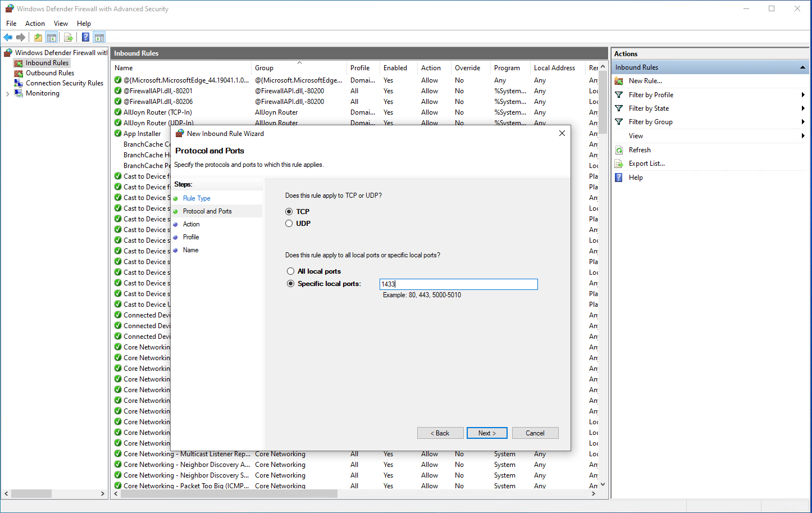Viewport: 812px width, 513px height.
Task: Select Core Networking - Neighbor Discovery A... rule
Action: pyautogui.click(x=187, y=465)
